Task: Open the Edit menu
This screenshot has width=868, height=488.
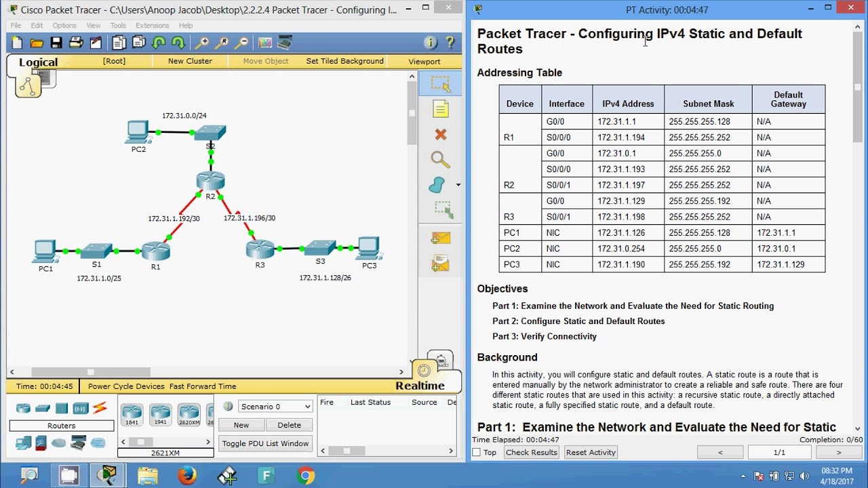Action: [x=37, y=26]
